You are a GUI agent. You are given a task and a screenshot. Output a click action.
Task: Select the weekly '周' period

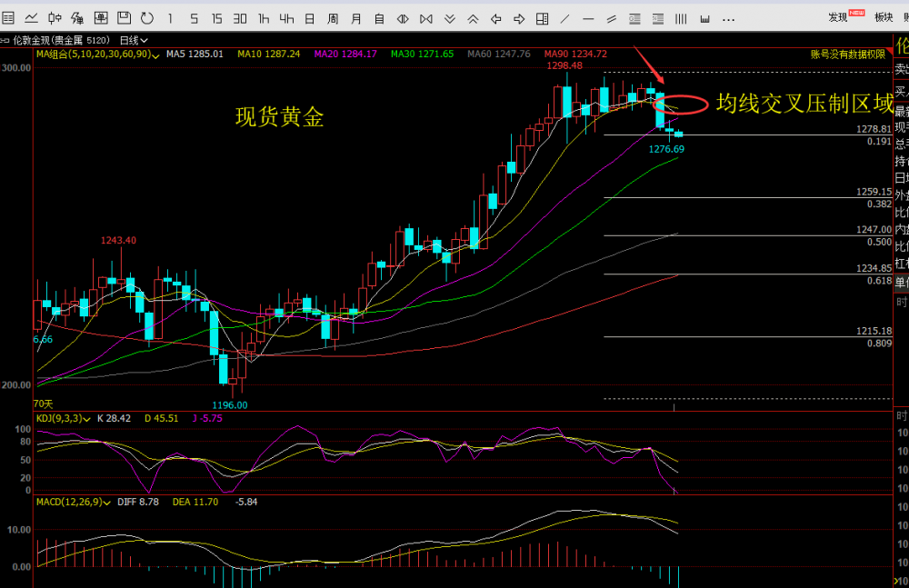(333, 19)
